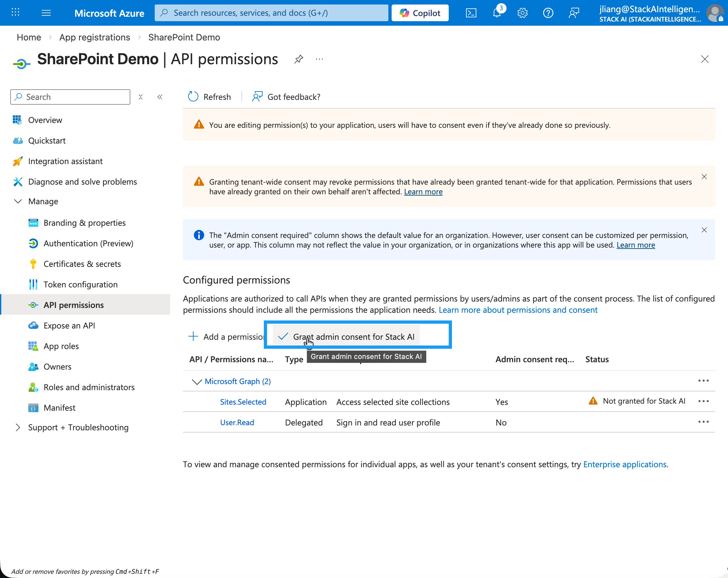
Task: Open the Cloud Shell icon
Action: pos(471,13)
